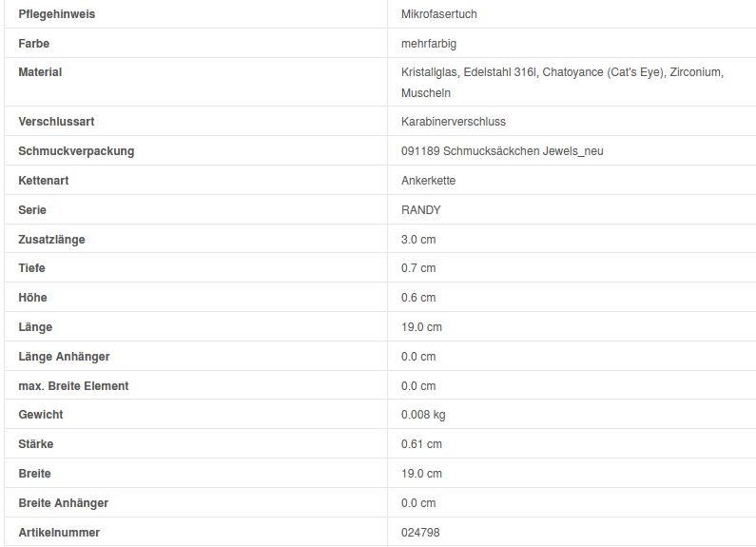Click the Ankerkette value
Image resolution: width=756 pixels, height=547 pixels.
coord(428,181)
